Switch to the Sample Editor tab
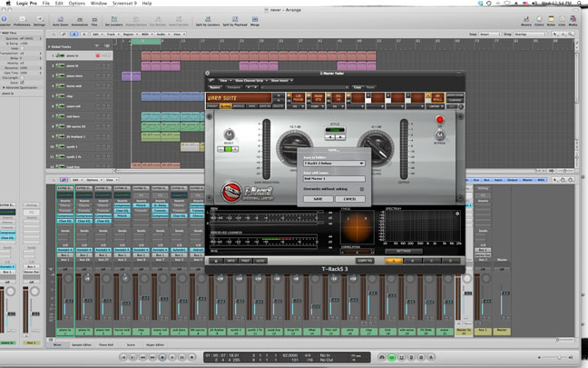Image resolution: width=588 pixels, height=368 pixels. coord(82,344)
